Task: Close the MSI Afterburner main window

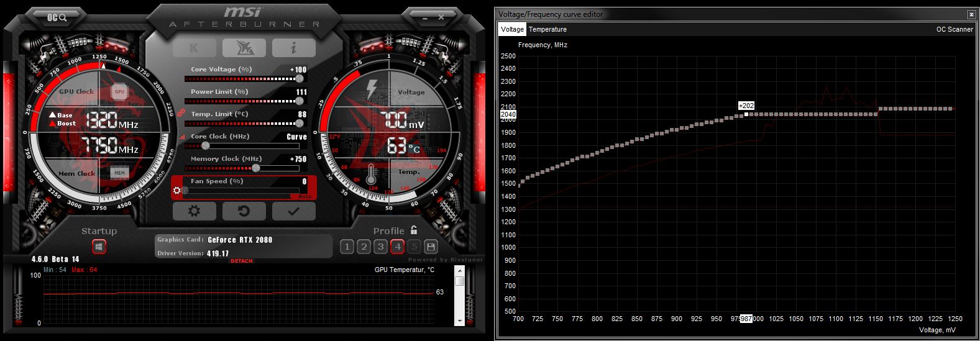Action: [441, 17]
